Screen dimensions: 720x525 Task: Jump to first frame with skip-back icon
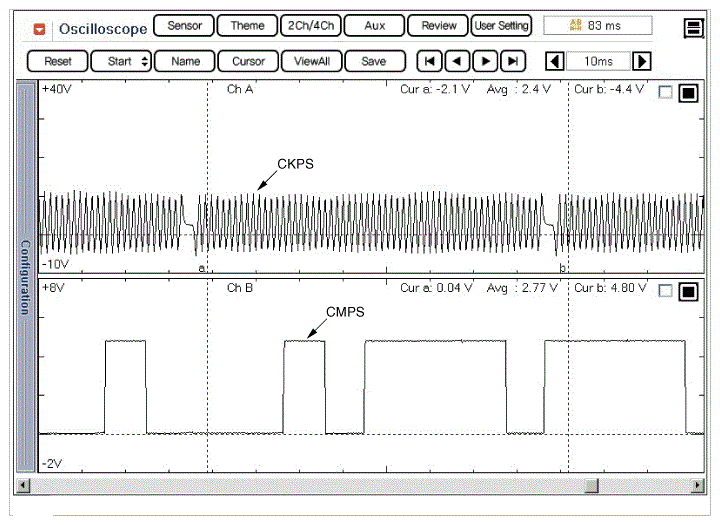click(x=429, y=61)
